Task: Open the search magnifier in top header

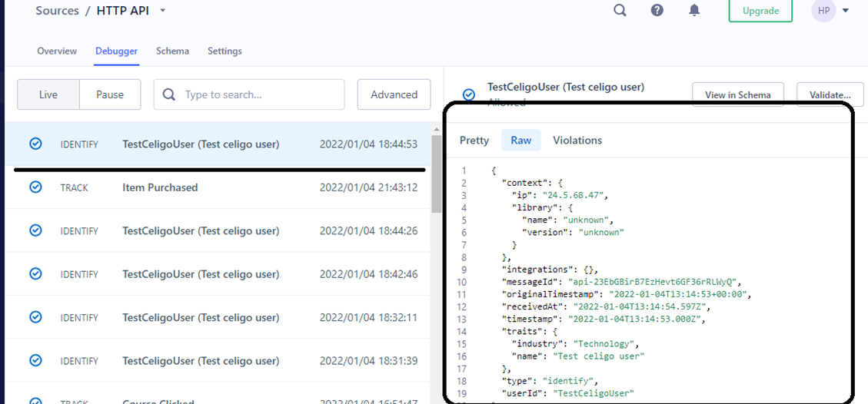Action: (x=620, y=10)
